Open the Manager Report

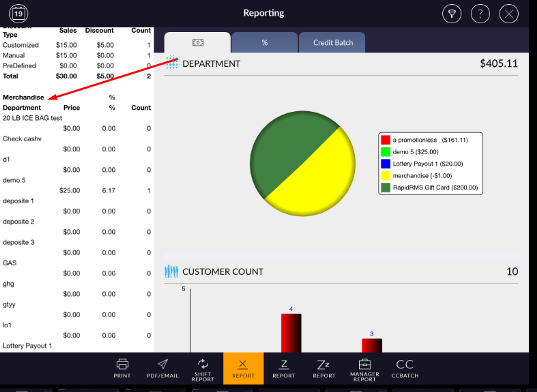point(364,368)
